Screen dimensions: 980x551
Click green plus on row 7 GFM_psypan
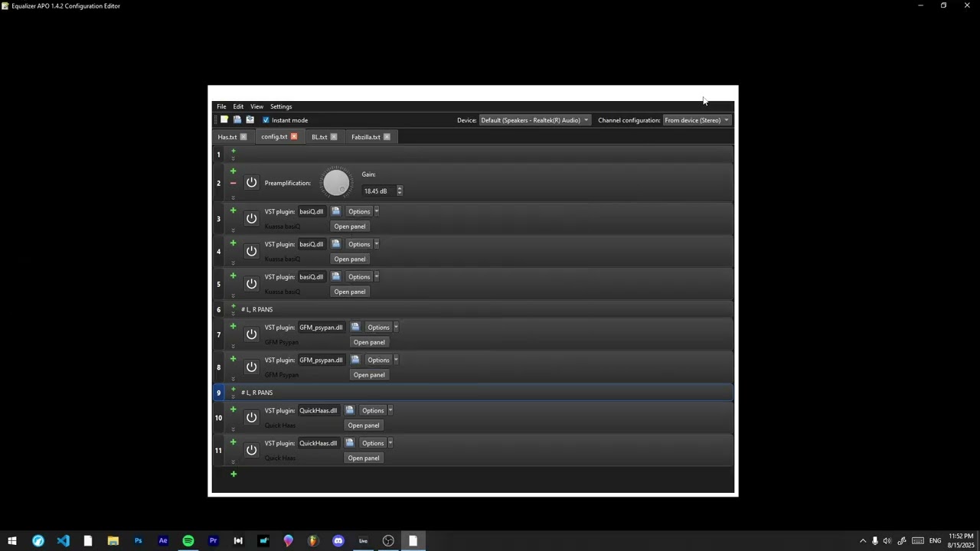pyautogui.click(x=234, y=326)
